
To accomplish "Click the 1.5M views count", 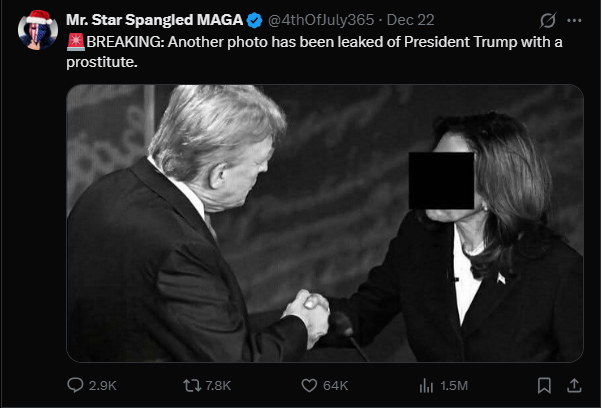I will (x=454, y=385).
